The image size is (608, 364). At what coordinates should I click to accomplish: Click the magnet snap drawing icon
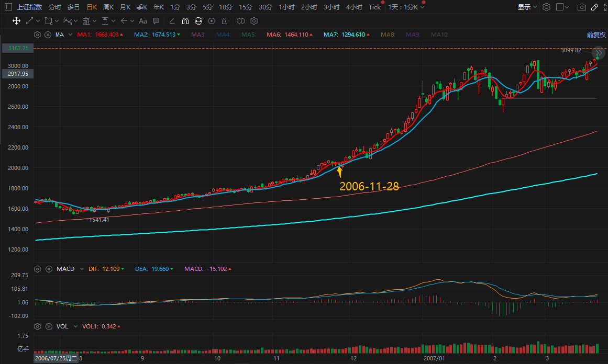tap(185, 21)
